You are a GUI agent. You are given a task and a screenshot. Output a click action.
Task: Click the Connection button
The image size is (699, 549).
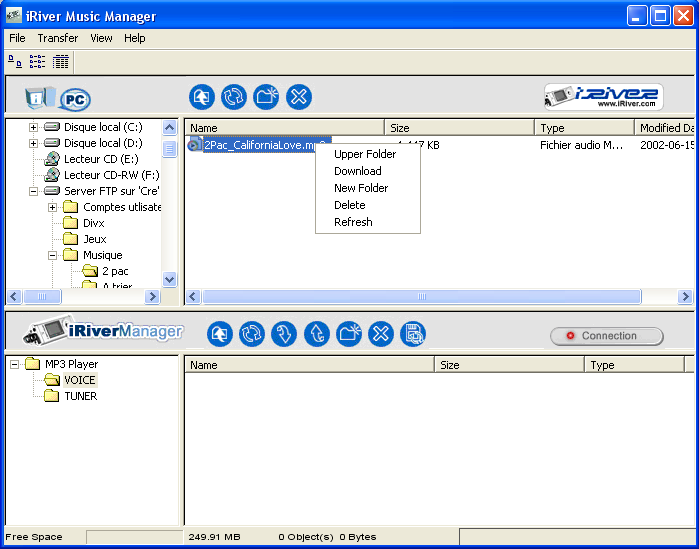(607, 336)
